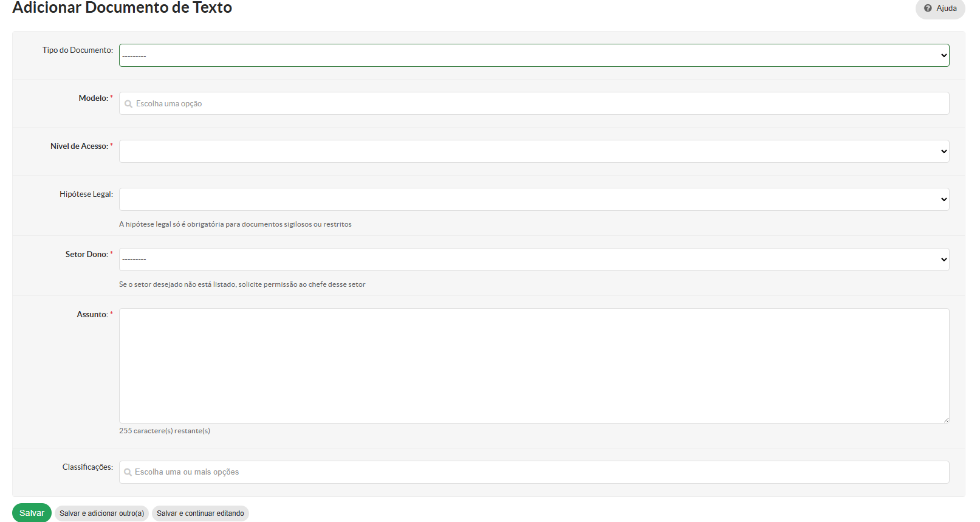Click the Tipo do Documento label
Image resolution: width=980 pixels, height=522 pixels.
point(77,50)
